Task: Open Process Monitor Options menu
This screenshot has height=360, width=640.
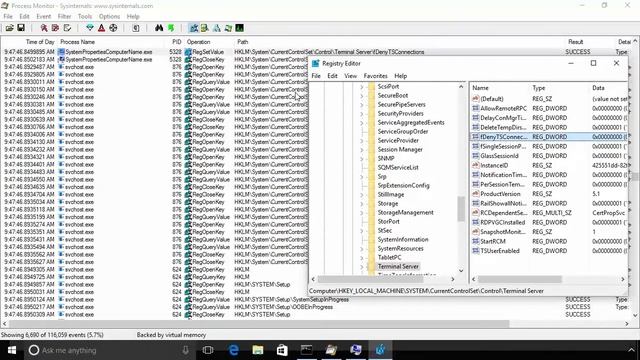Action: click(109, 16)
